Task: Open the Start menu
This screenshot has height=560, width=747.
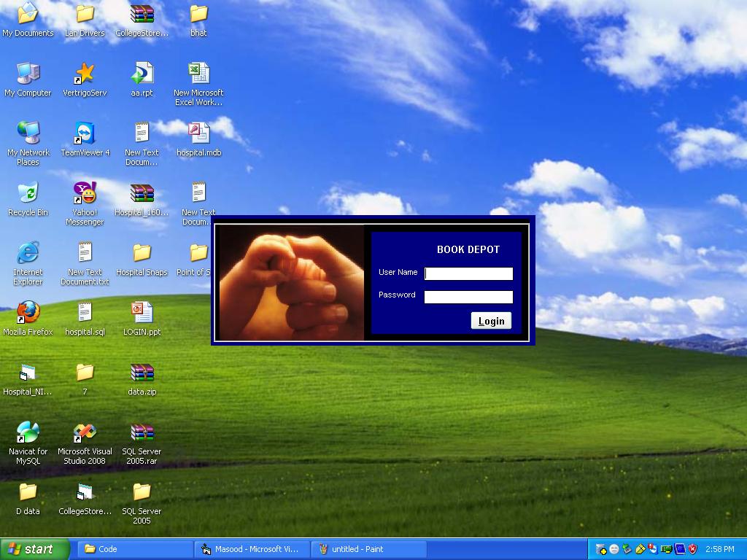Action: click(34, 549)
